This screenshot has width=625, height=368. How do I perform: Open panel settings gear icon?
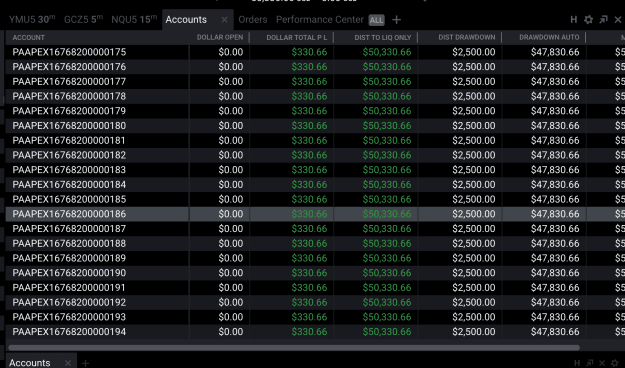588,20
